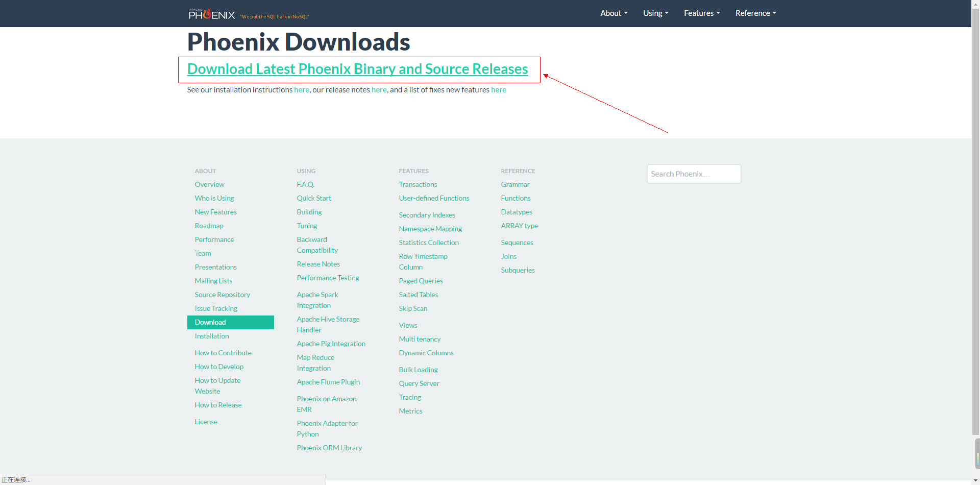The height and width of the screenshot is (485, 980).
Task: Open the release notes 'here' link
Action: 379,90
